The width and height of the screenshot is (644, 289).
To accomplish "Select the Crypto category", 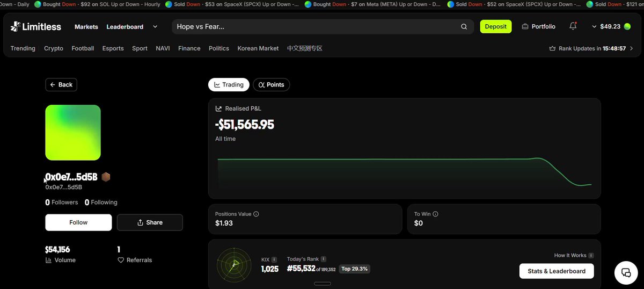I will coord(54,48).
